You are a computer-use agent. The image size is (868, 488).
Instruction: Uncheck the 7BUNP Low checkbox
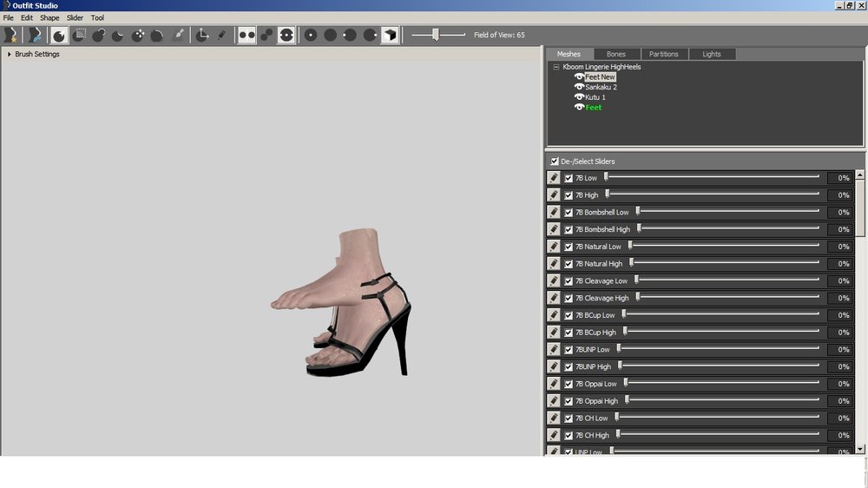(x=569, y=350)
